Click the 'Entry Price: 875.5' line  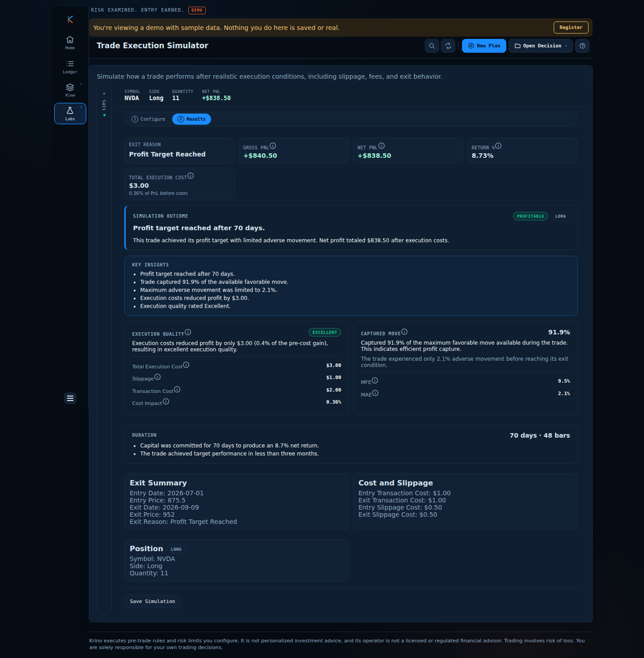[x=157, y=500]
